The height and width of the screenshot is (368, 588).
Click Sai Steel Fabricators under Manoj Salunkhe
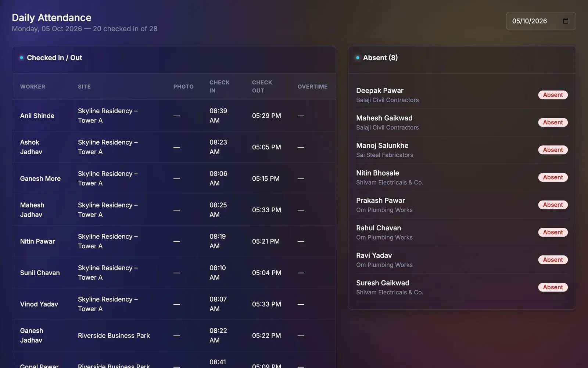pyautogui.click(x=384, y=155)
